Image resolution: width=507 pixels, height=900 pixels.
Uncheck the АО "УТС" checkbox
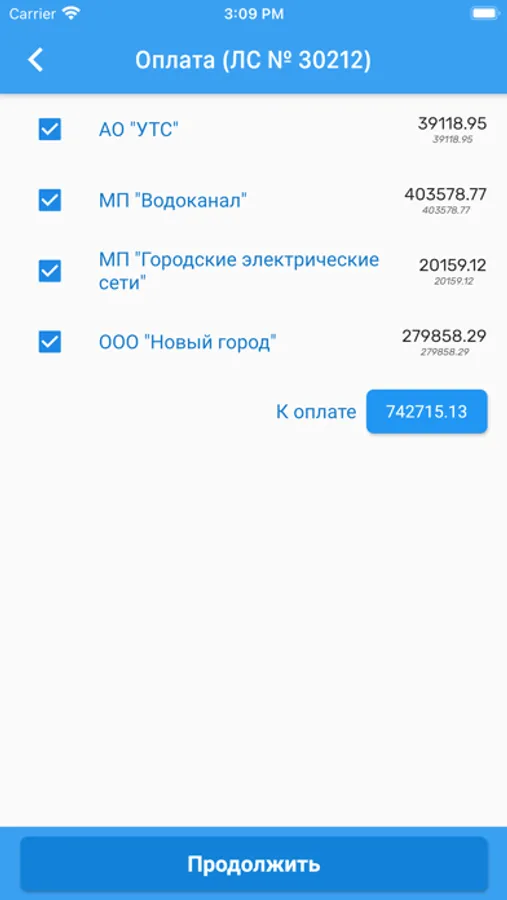[x=50, y=129]
